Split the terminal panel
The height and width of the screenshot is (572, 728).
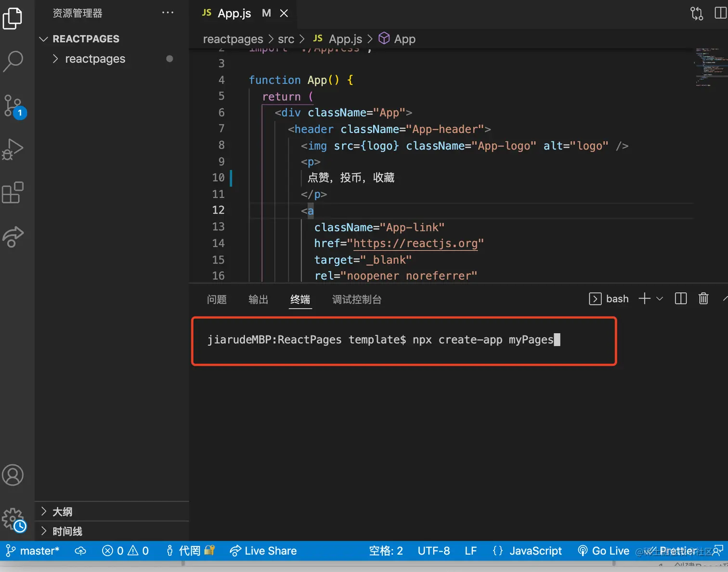[681, 299]
